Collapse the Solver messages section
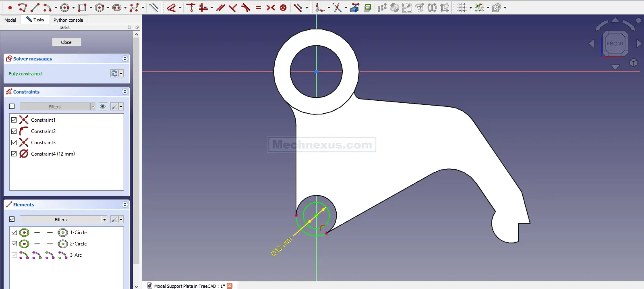Screen dimensions: 644x289 click(x=125, y=59)
